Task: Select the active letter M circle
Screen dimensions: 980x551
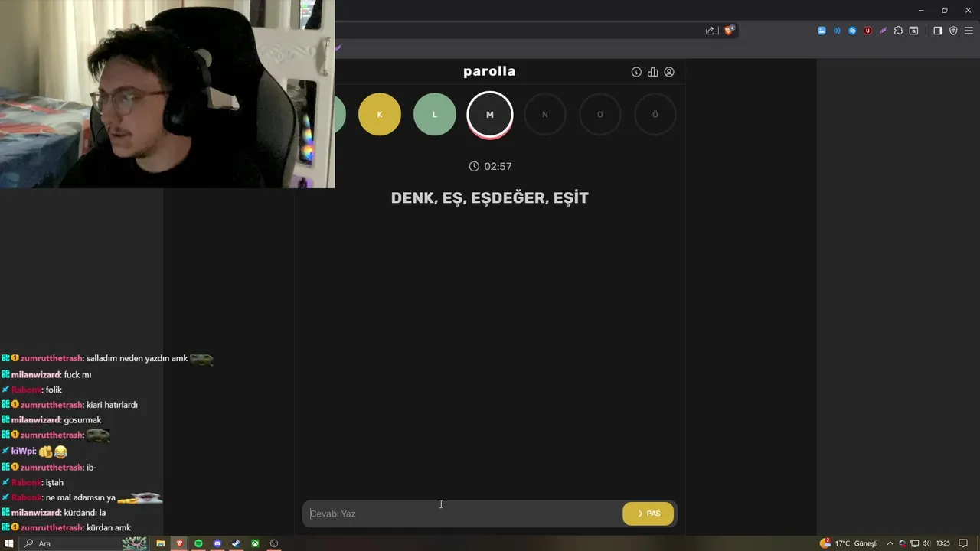Action: 490,115
